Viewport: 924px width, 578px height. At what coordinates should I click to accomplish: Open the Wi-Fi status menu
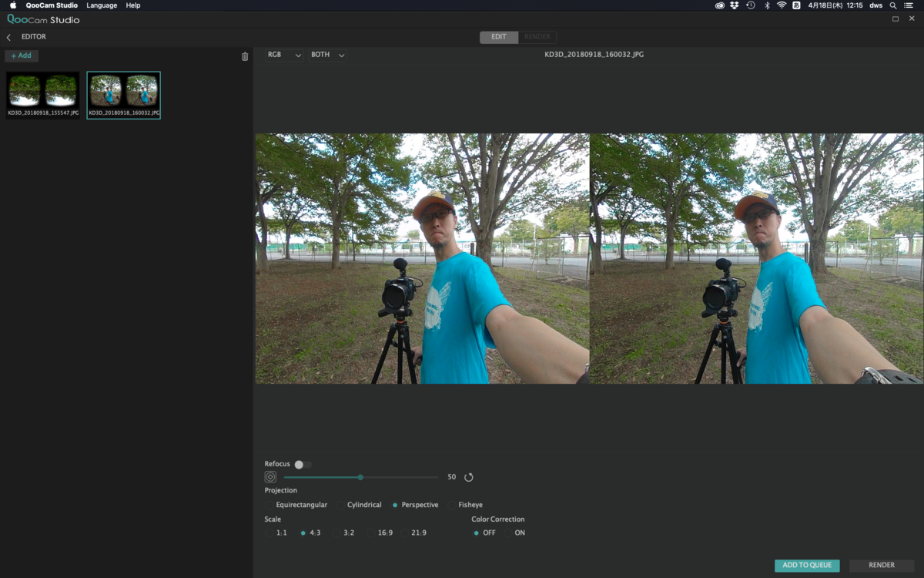point(782,5)
